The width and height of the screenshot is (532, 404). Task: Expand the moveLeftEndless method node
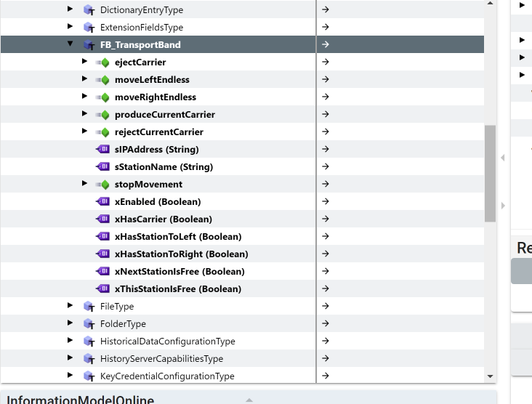85,79
